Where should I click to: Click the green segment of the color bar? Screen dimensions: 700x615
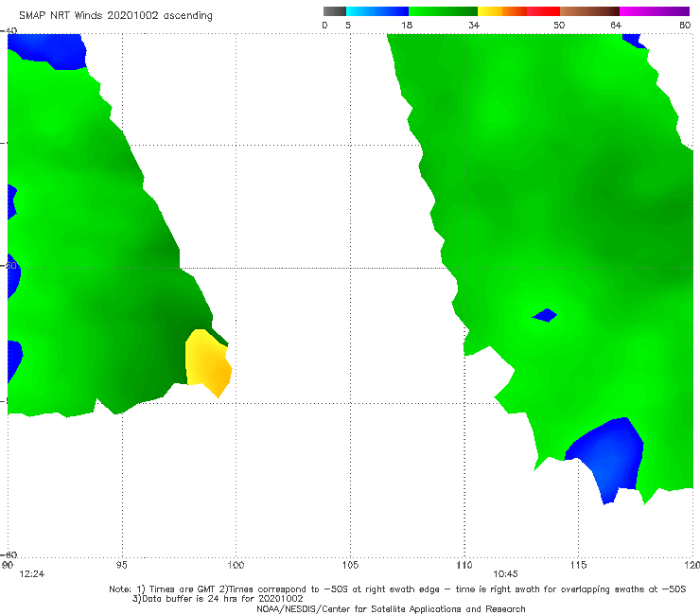443,11
